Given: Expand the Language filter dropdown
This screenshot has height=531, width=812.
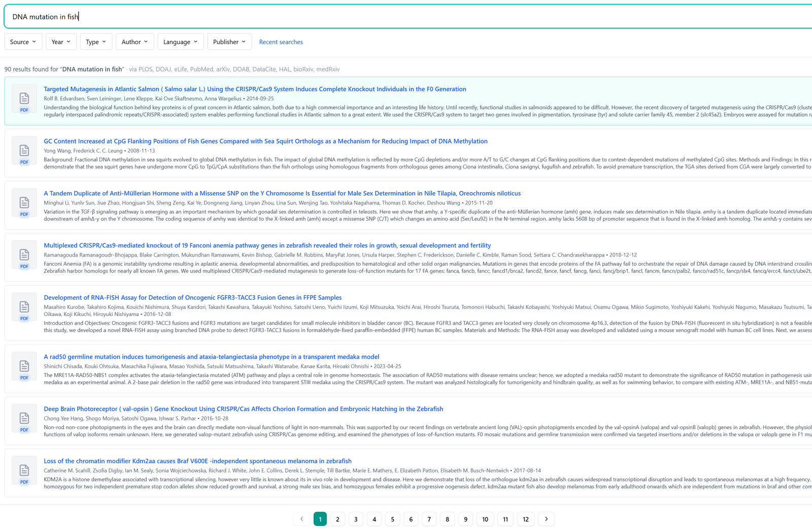Looking at the screenshot, I should (x=181, y=42).
